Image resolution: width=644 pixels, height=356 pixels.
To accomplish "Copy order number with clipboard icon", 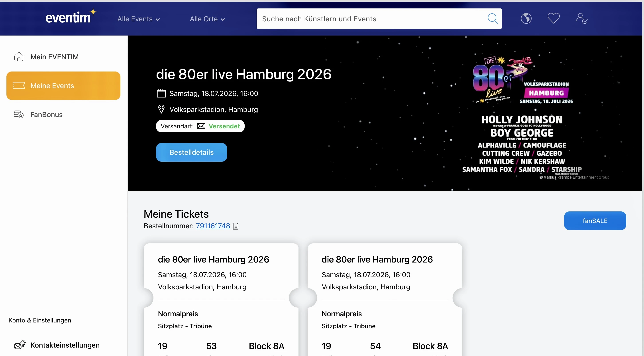I will pyautogui.click(x=236, y=226).
